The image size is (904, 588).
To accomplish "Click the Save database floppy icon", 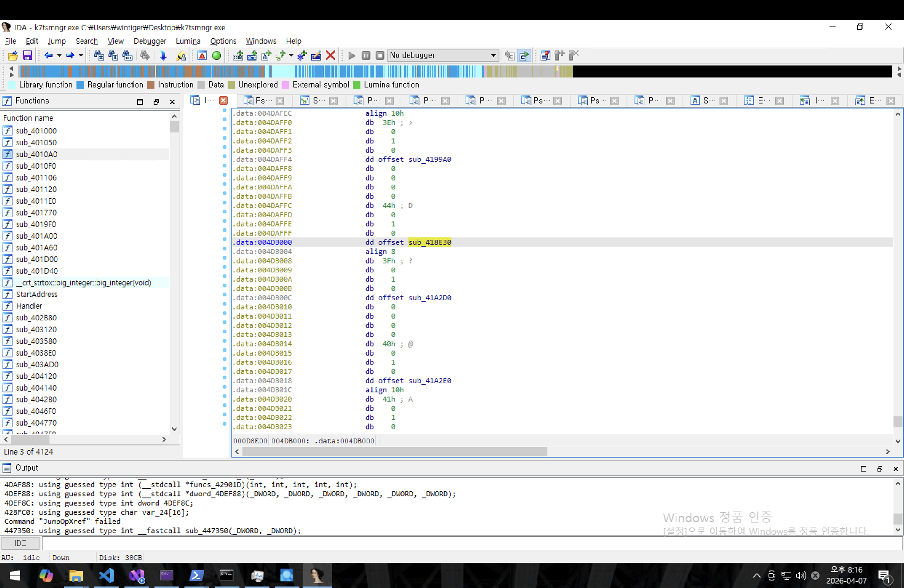I will click(x=27, y=55).
